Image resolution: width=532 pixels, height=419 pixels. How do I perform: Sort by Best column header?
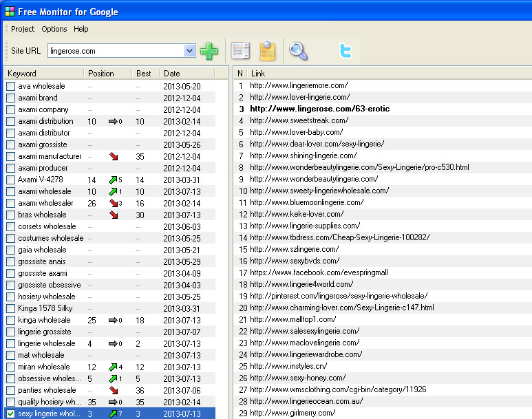pos(146,74)
